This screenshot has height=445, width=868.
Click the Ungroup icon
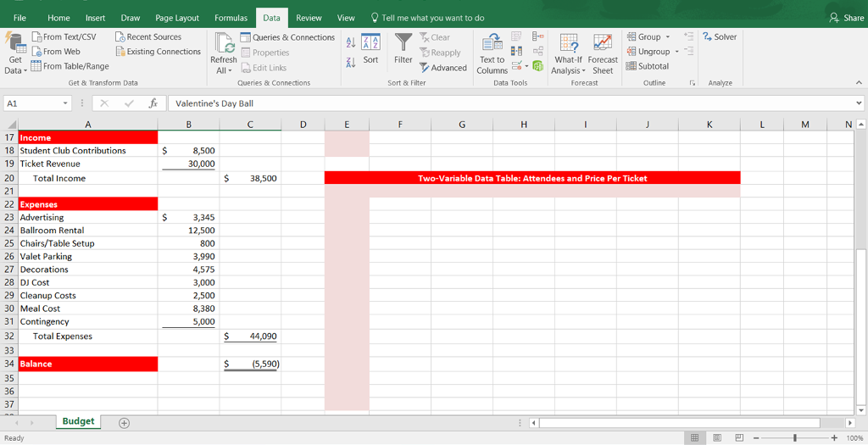(x=631, y=52)
